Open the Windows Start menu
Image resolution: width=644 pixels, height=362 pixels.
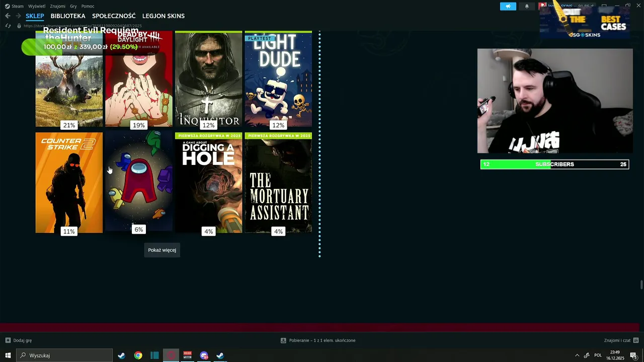coord(8,355)
